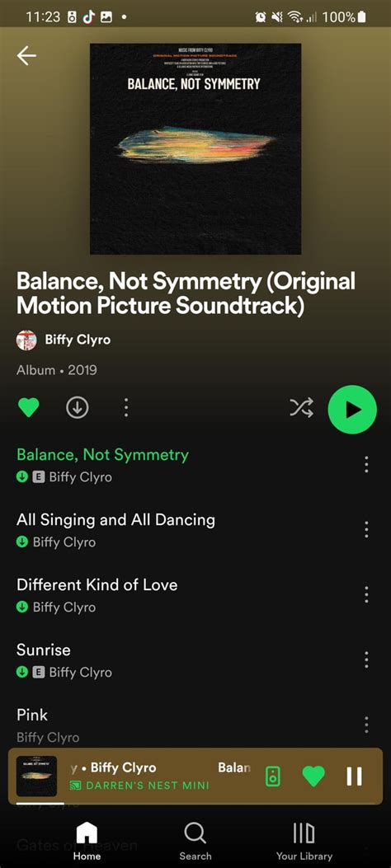The image size is (391, 868).
Task: Toggle shuffle play for the album
Action: point(302,408)
